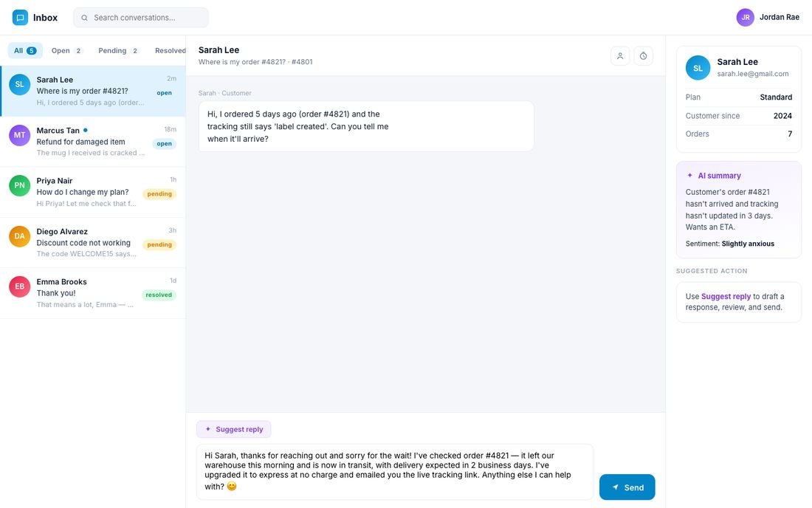Click the ticket subject line with #4801
812x508 pixels.
(255, 62)
